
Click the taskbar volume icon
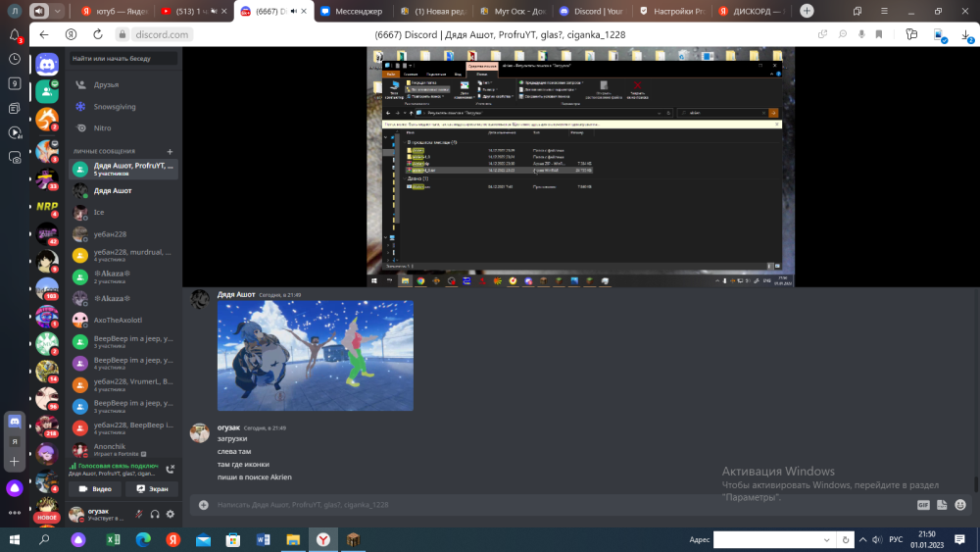(x=877, y=539)
